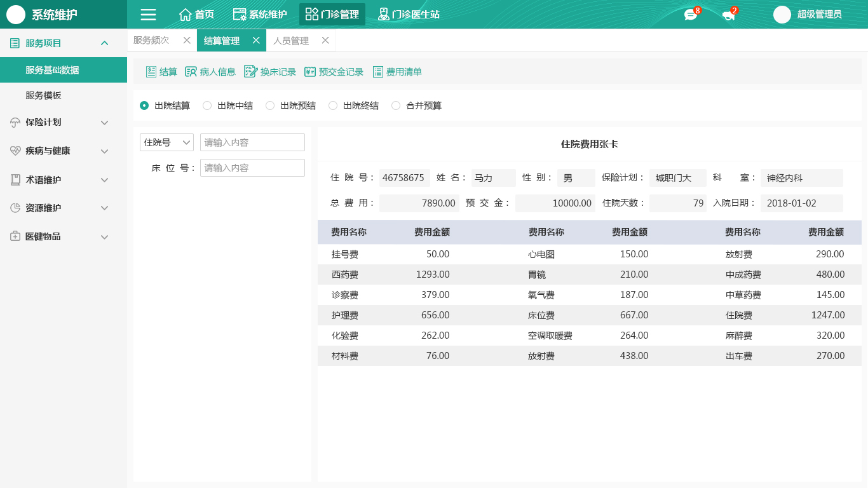This screenshot has height=488, width=868.
Task: Click the 门诊管理 grid icon
Action: [312, 14]
